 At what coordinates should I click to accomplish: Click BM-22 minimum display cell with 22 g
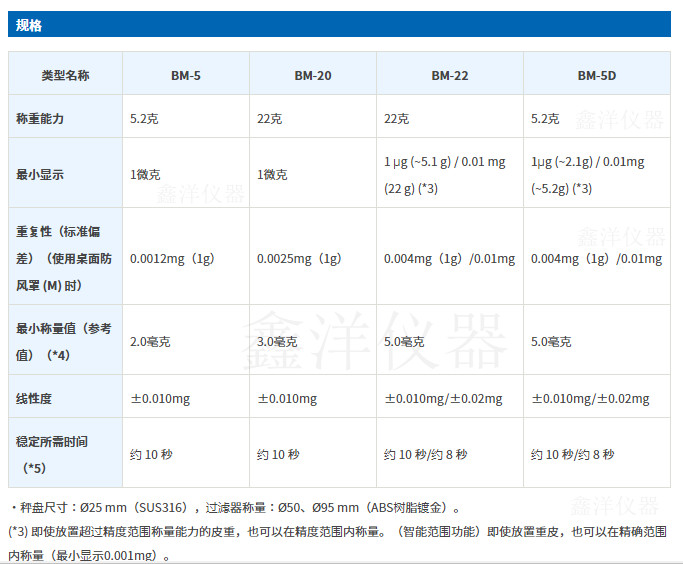pyautogui.click(x=449, y=174)
